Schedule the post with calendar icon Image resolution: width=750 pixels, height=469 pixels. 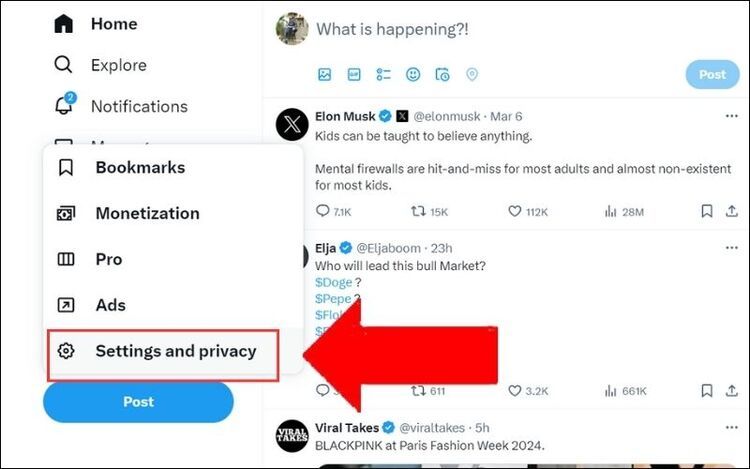click(442, 74)
